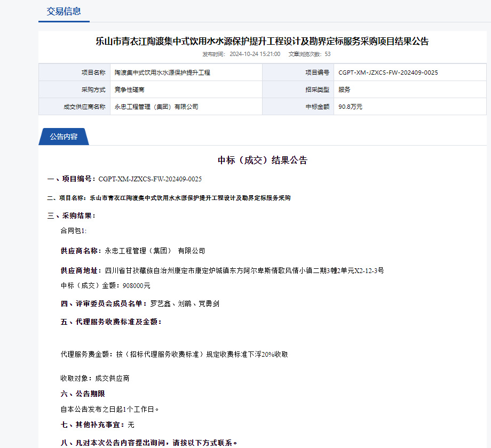Click the 六、公告期限 heading
Screen dimensions: 491x448
(83, 394)
